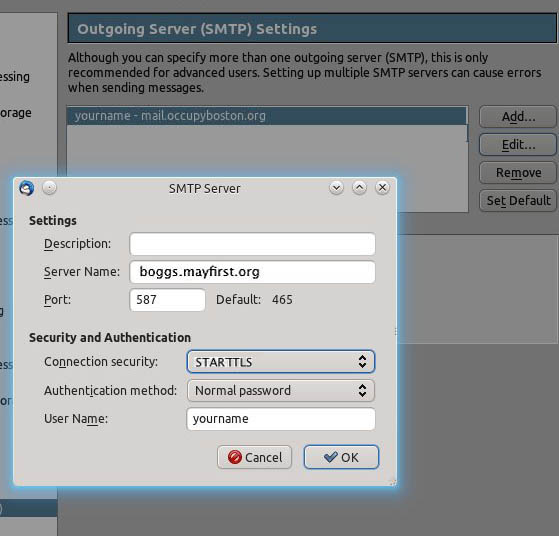The width and height of the screenshot is (559, 536).
Task: Focus the Description text field
Action: [252, 244]
